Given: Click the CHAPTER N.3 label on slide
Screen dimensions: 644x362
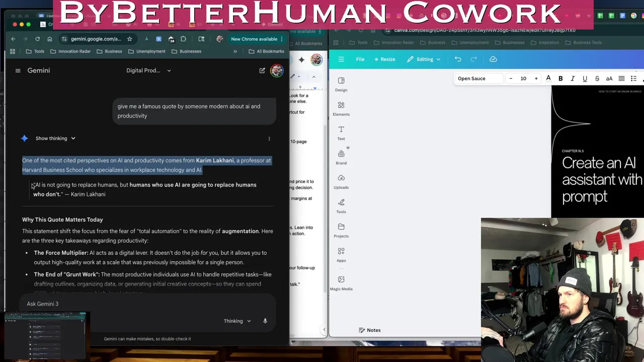Looking at the screenshot, I should [x=573, y=151].
